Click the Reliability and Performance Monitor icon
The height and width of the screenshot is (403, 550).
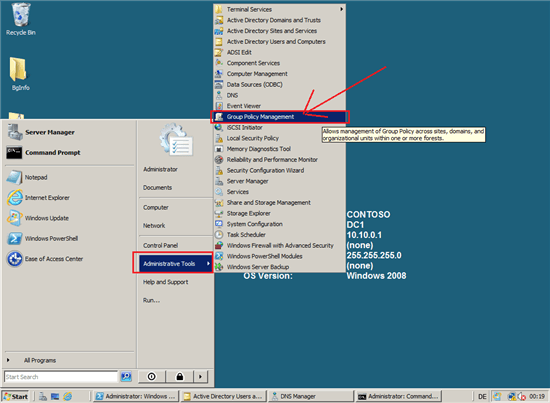(x=219, y=160)
